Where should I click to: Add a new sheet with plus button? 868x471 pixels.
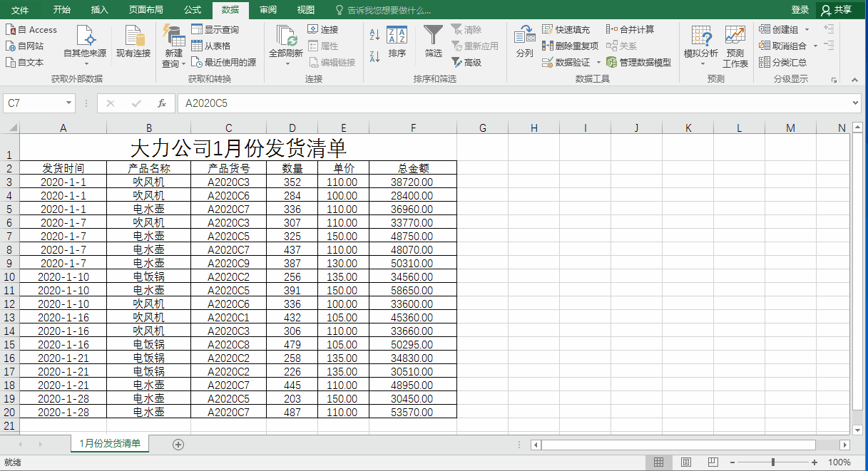tap(178, 444)
